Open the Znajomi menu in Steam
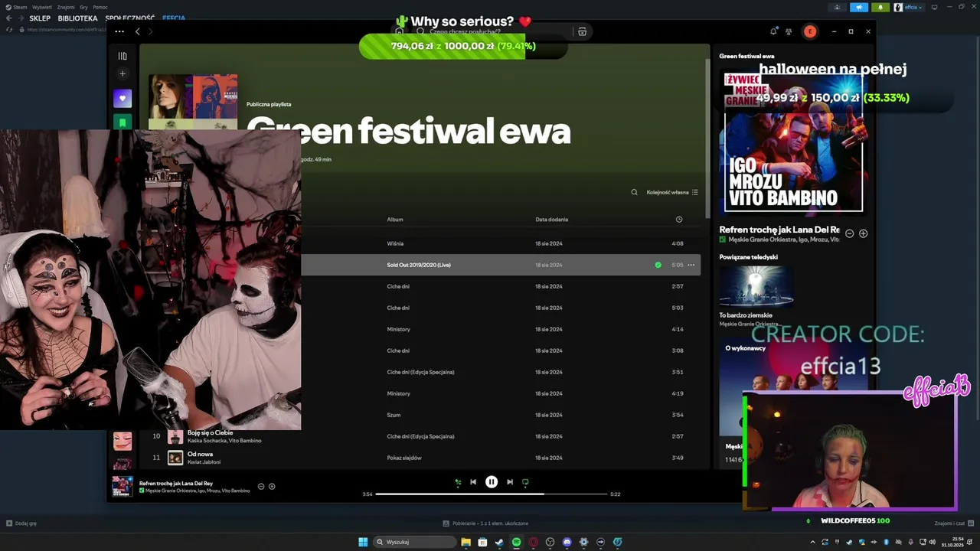 tap(66, 7)
